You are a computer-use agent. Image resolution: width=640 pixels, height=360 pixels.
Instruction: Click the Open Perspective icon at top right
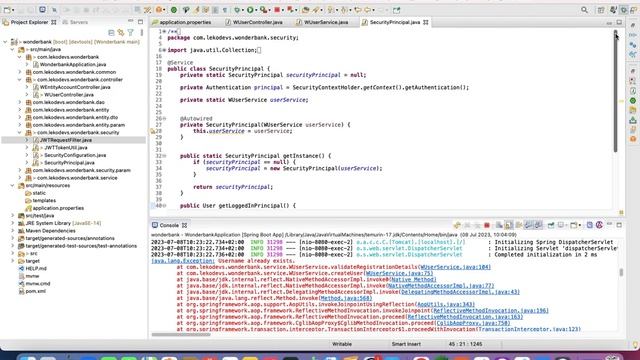[x=601, y=10]
